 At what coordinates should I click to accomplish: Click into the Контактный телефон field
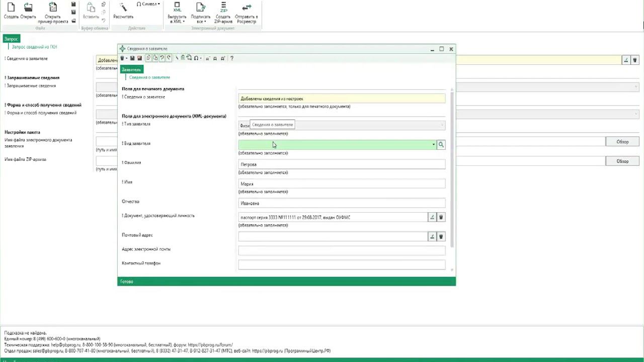tap(342, 264)
